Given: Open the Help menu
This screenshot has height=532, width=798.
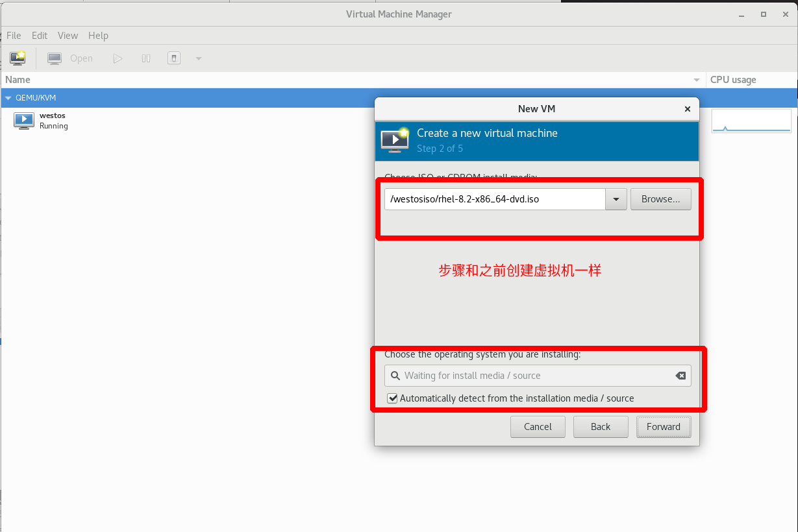Looking at the screenshot, I should (98, 36).
